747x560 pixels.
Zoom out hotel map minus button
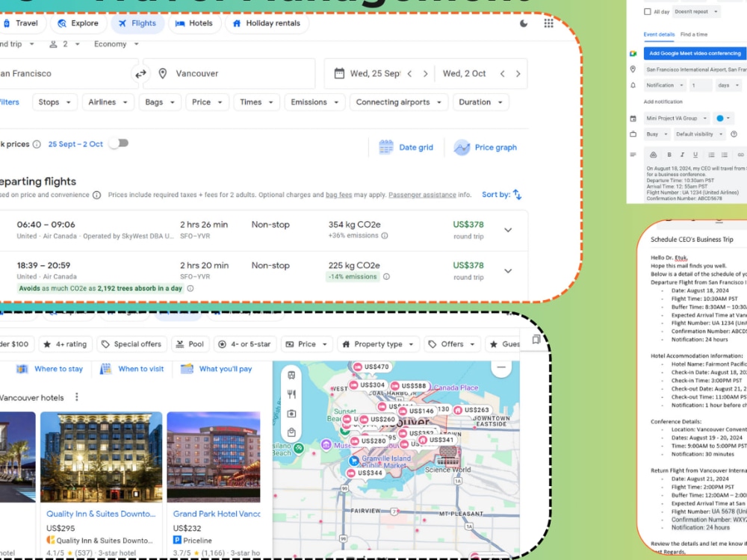click(x=501, y=367)
